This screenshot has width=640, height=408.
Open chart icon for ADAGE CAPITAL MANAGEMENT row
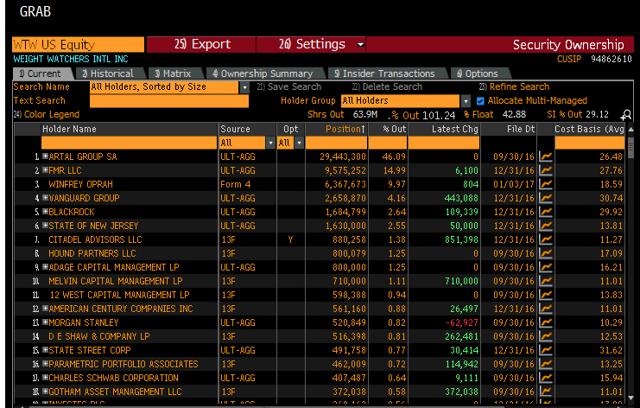[546, 267]
